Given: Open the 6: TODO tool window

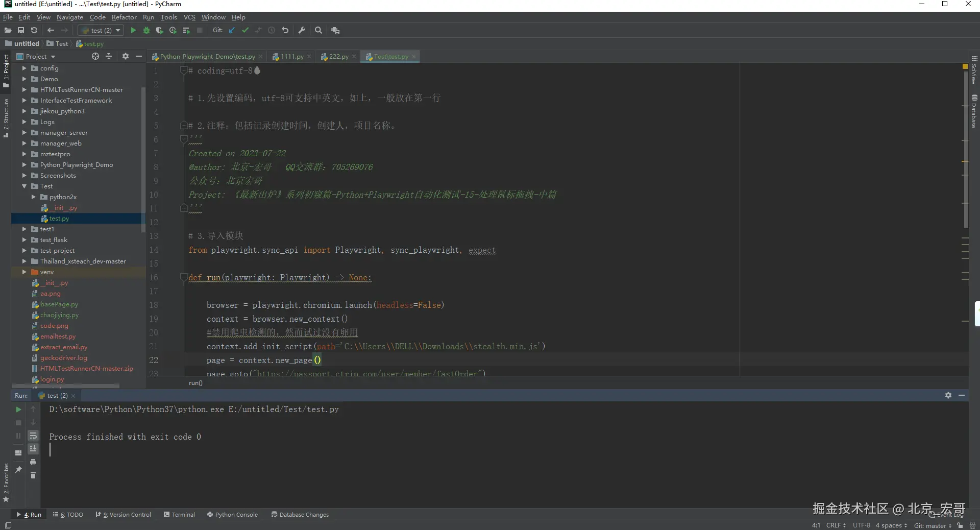Looking at the screenshot, I should point(68,515).
